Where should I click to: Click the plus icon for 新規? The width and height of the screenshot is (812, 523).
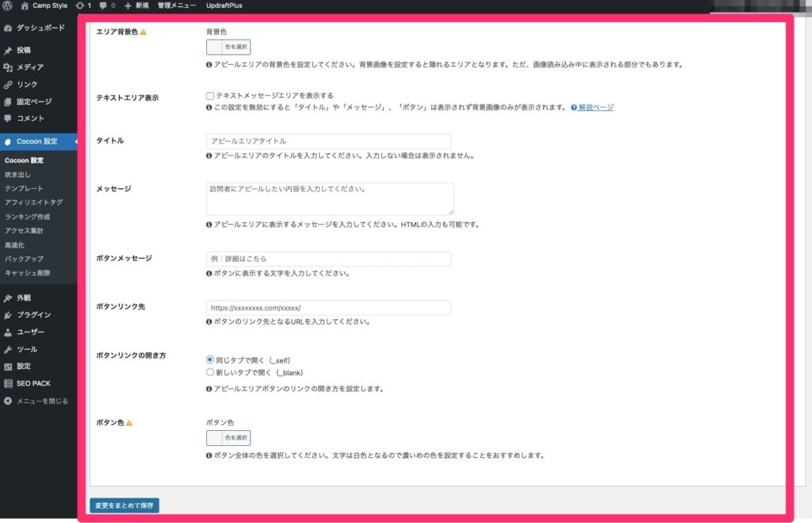128,6
